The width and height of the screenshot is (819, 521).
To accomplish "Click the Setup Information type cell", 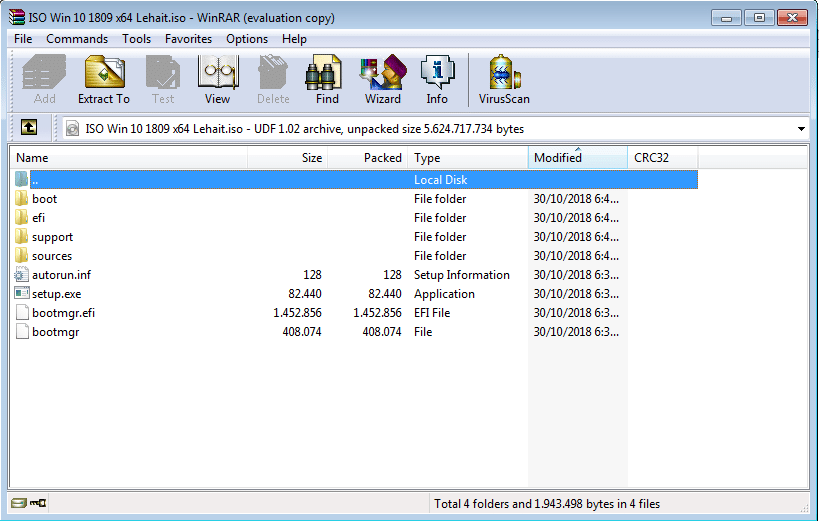I will tap(462, 275).
